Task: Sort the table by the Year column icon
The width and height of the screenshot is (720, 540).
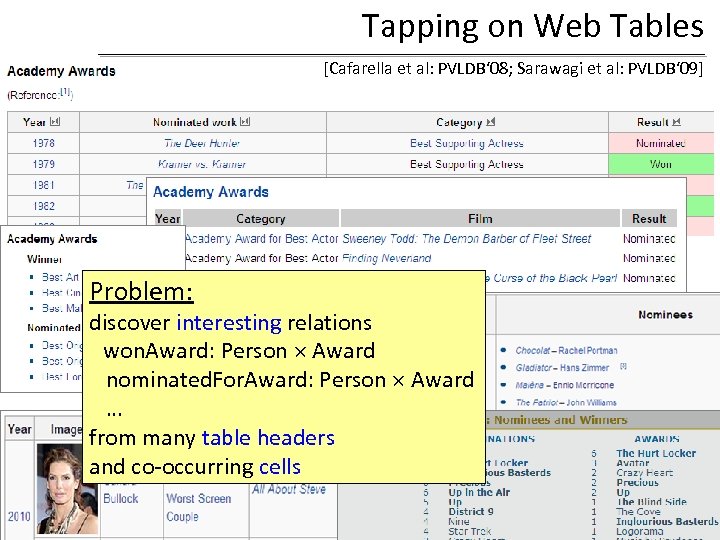Action: (55, 122)
